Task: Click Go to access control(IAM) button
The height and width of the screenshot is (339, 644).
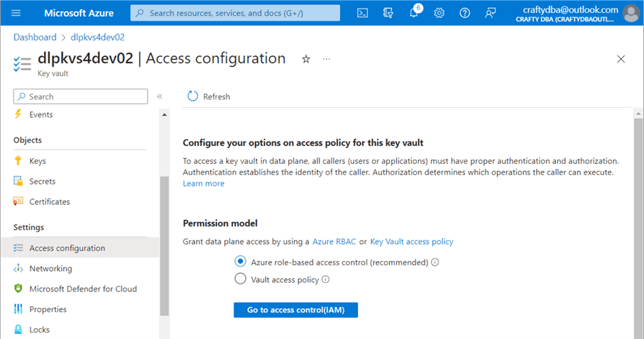Action: click(x=295, y=310)
